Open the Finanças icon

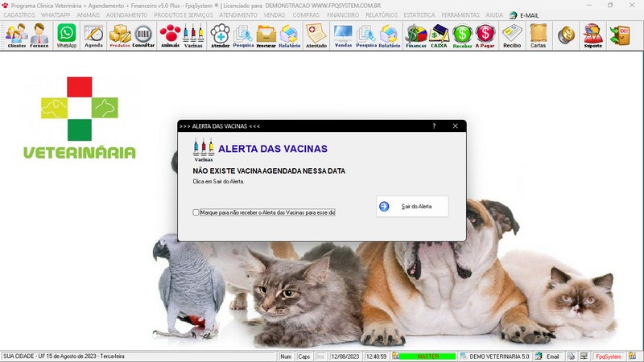[416, 35]
